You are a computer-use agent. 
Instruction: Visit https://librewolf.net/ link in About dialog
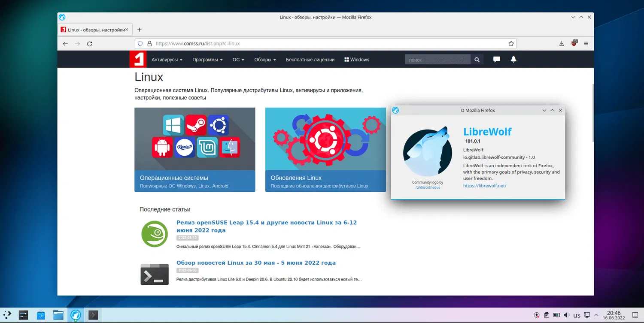pyautogui.click(x=485, y=186)
